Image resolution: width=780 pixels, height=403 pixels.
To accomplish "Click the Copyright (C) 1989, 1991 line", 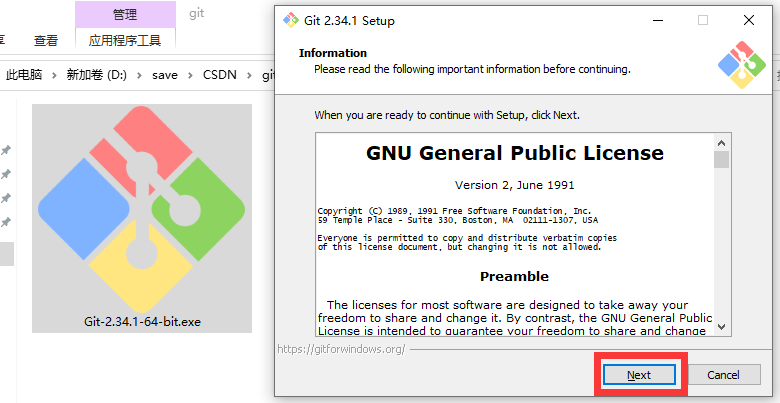I will coord(455,211).
